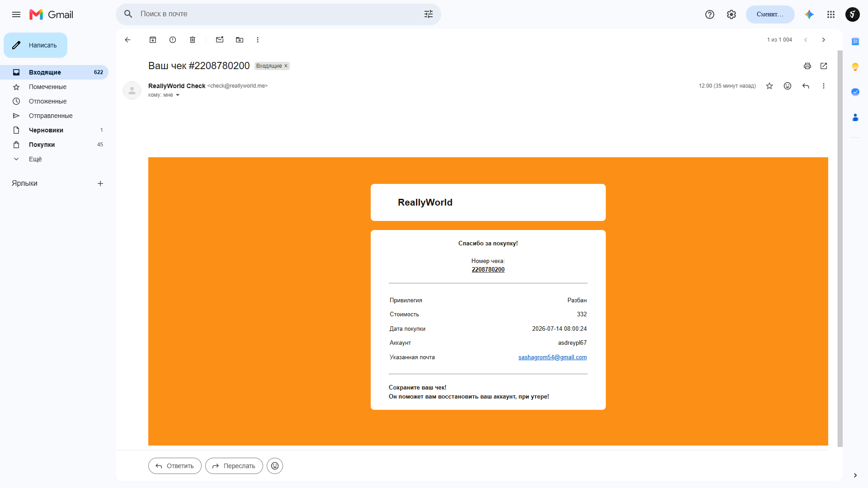The width and height of the screenshot is (868, 488).
Task: Open Помеченные folder
Action: pyautogui.click(x=54, y=87)
